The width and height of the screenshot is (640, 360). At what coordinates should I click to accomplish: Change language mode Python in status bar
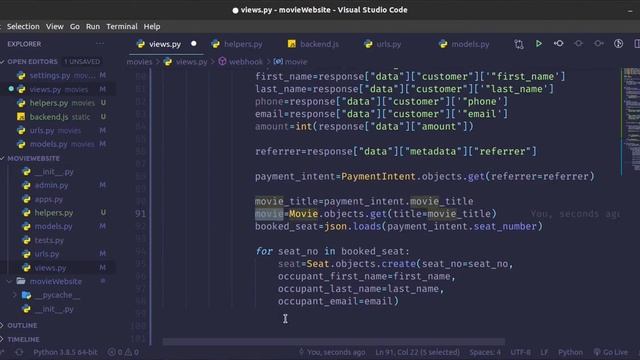(x=570, y=352)
